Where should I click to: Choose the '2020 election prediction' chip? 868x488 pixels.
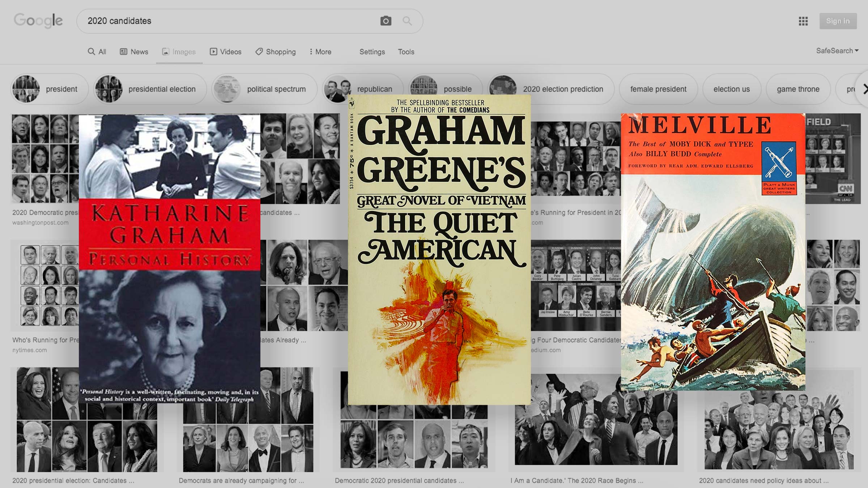click(562, 89)
